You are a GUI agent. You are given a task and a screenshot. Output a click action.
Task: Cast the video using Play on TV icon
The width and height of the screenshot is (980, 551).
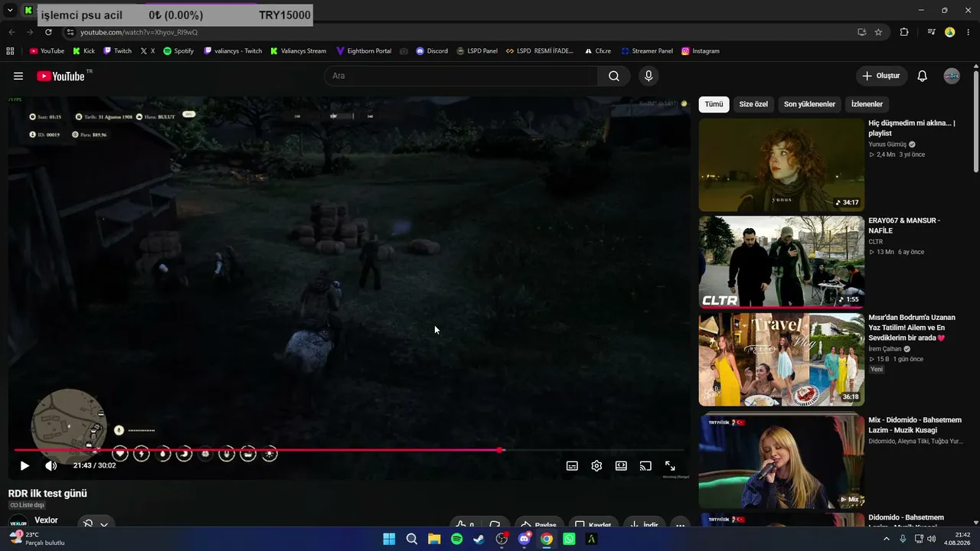(645, 465)
